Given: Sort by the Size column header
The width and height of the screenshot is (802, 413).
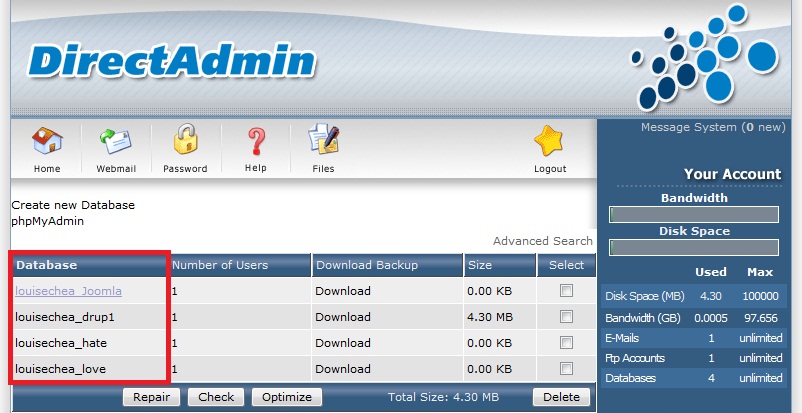Looking at the screenshot, I should pyautogui.click(x=479, y=265).
